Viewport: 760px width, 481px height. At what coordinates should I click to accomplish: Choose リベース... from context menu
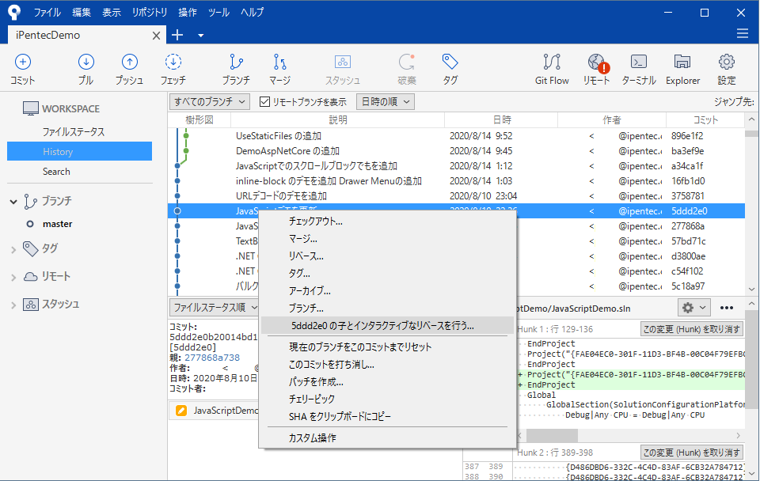(x=388, y=256)
